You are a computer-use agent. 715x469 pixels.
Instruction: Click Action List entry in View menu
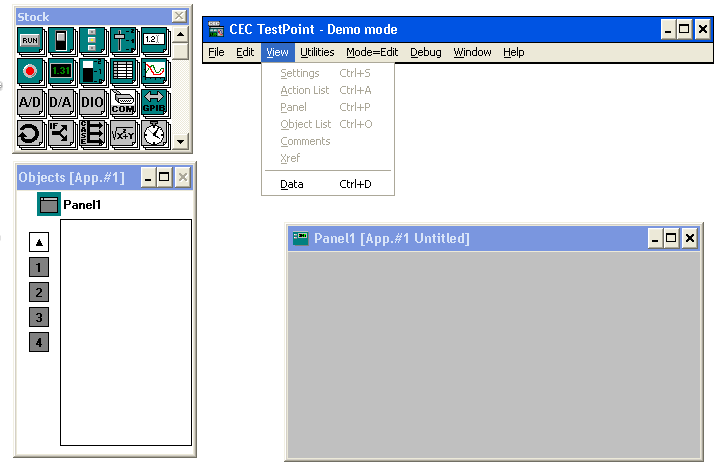pos(328,90)
